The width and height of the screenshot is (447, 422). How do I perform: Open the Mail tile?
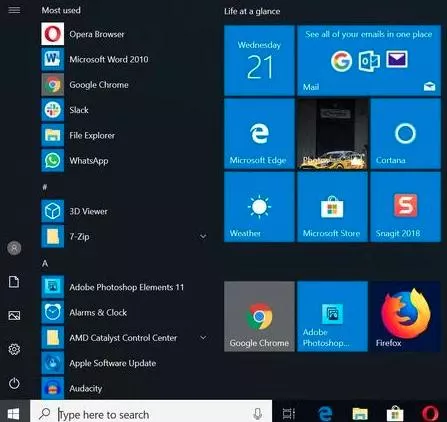(x=369, y=60)
